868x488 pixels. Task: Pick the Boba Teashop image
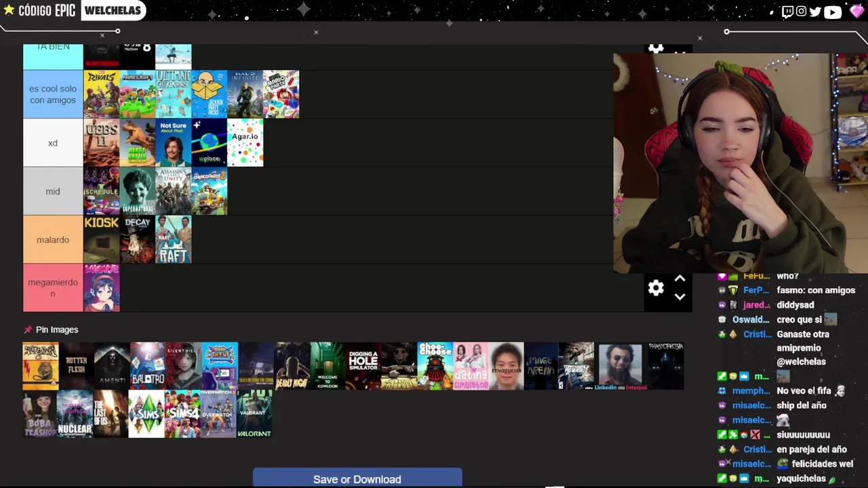point(41,414)
